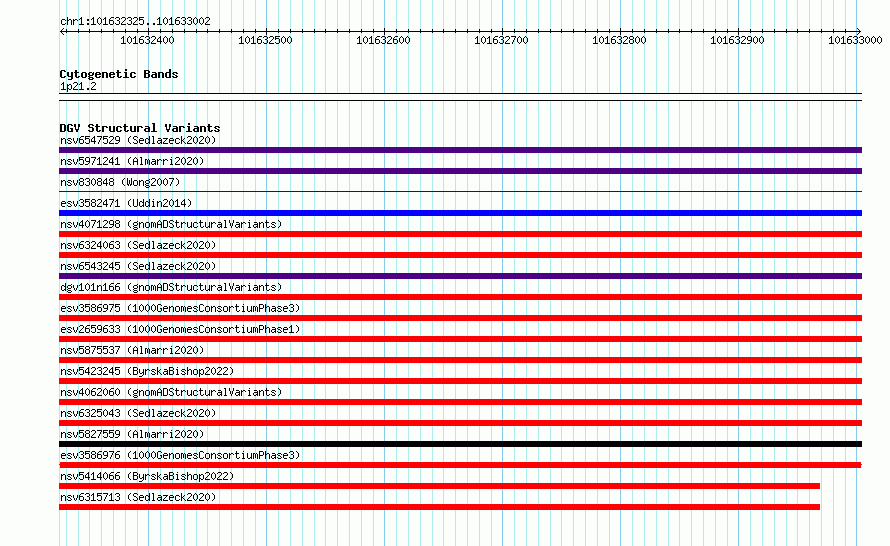Click the chr1:101632325..101633002 region label
Image resolution: width=890 pixels, height=546 pixels.
135,21
